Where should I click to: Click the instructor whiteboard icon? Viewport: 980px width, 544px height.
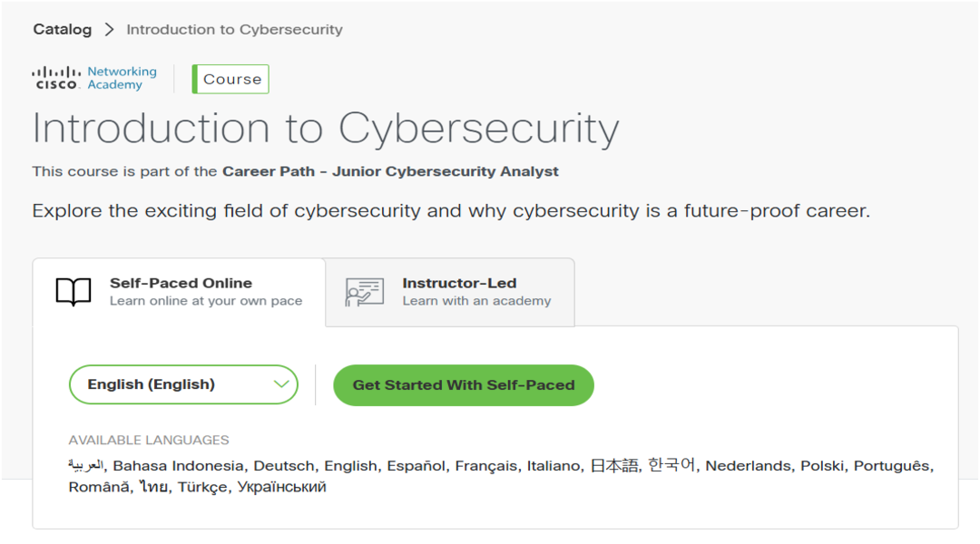click(x=365, y=292)
